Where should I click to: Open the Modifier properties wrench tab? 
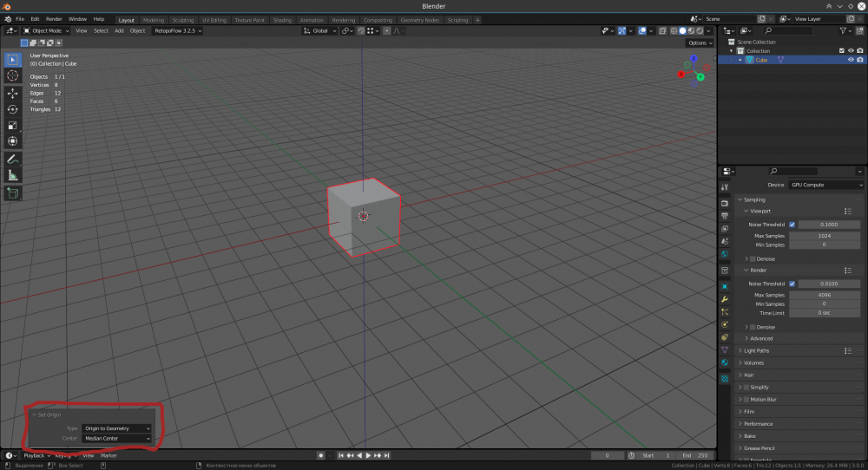pyautogui.click(x=725, y=299)
